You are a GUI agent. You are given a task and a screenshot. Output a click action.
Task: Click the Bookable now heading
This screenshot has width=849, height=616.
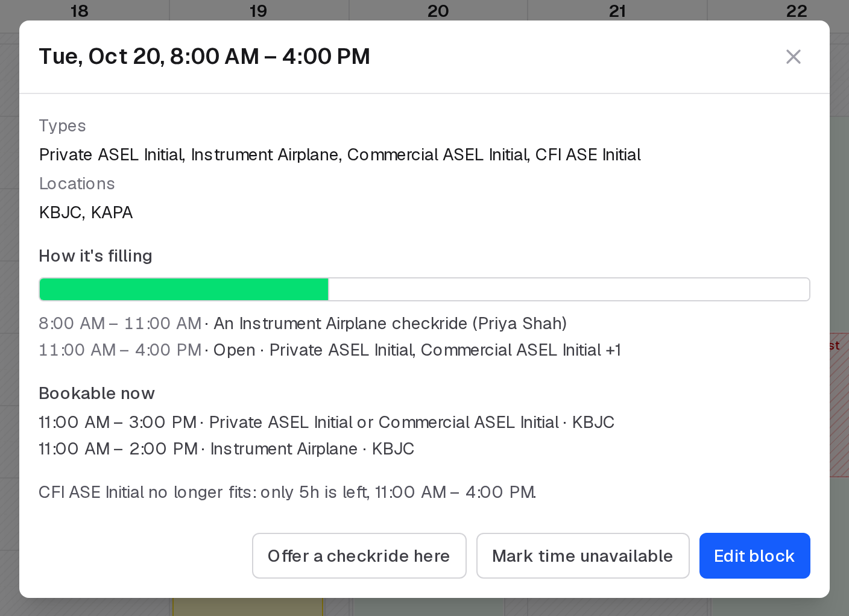tap(96, 394)
